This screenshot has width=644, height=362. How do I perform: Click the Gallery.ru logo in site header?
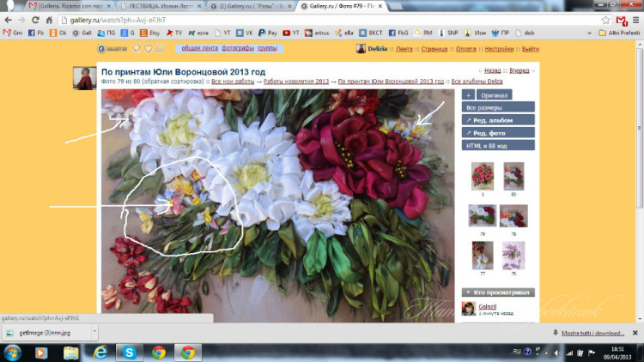click(112, 49)
